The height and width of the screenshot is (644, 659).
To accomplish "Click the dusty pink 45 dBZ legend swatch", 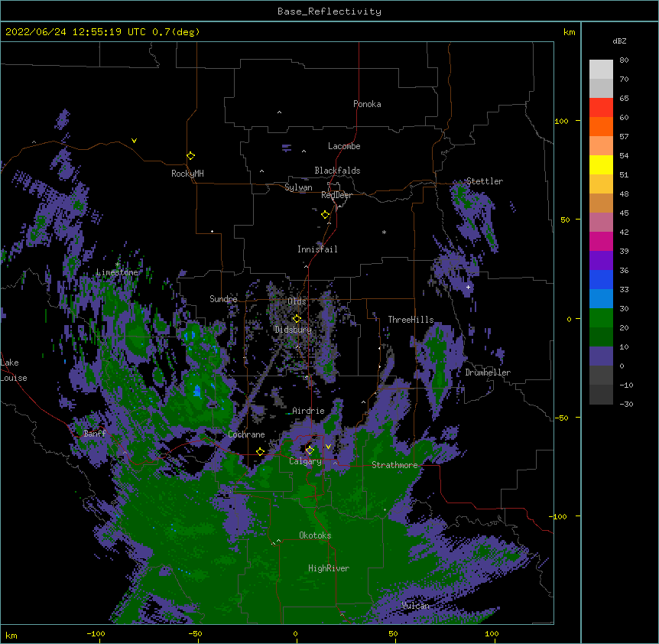I will point(601,222).
